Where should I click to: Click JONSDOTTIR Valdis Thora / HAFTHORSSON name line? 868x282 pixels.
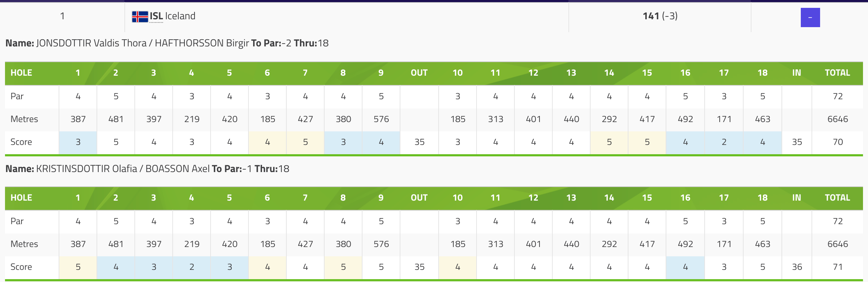pos(167,43)
